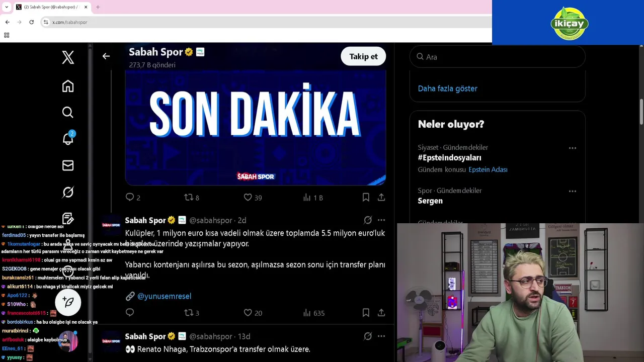
Task: Click the 273,7 B gönderi count
Action: pyautogui.click(x=152, y=65)
